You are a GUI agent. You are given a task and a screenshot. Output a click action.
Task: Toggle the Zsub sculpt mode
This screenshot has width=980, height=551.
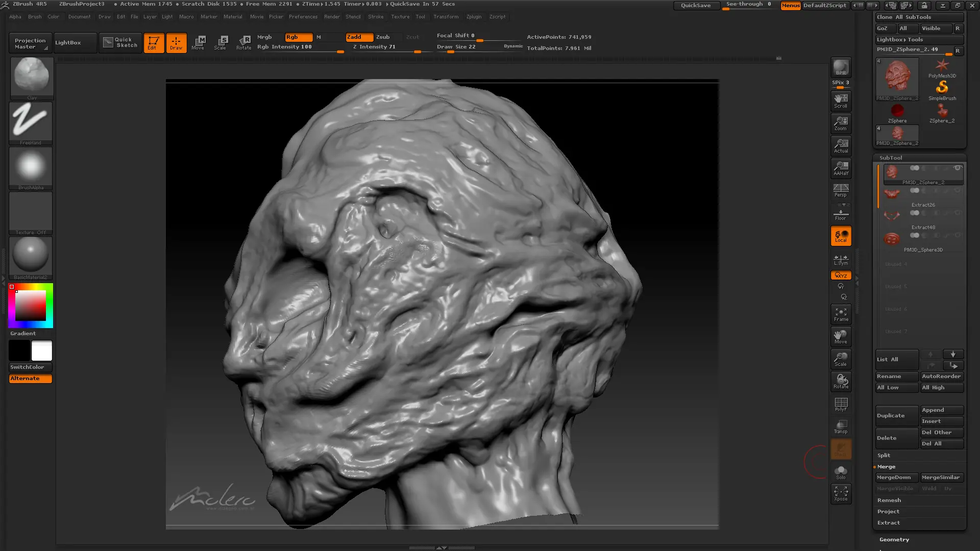383,37
